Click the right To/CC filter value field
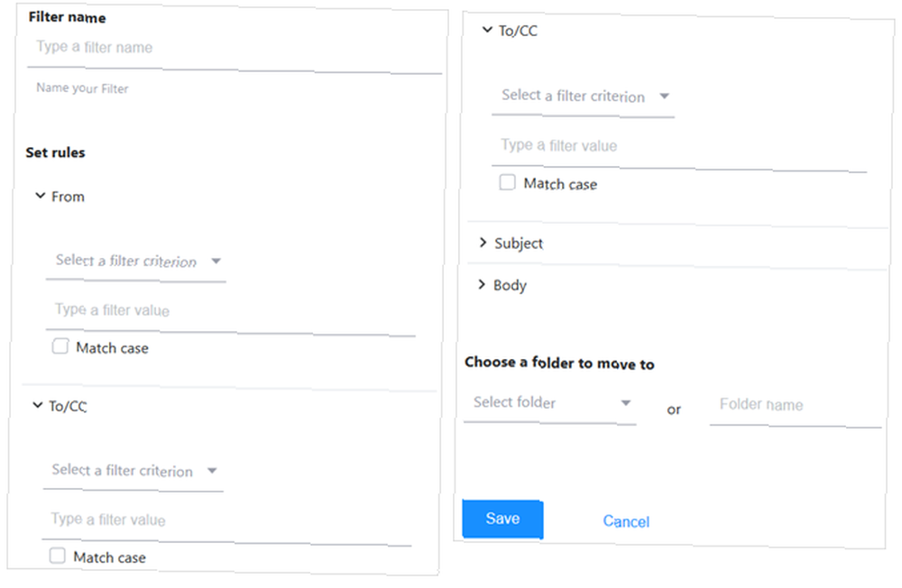Screen dimensions: 902x588 pos(679,150)
